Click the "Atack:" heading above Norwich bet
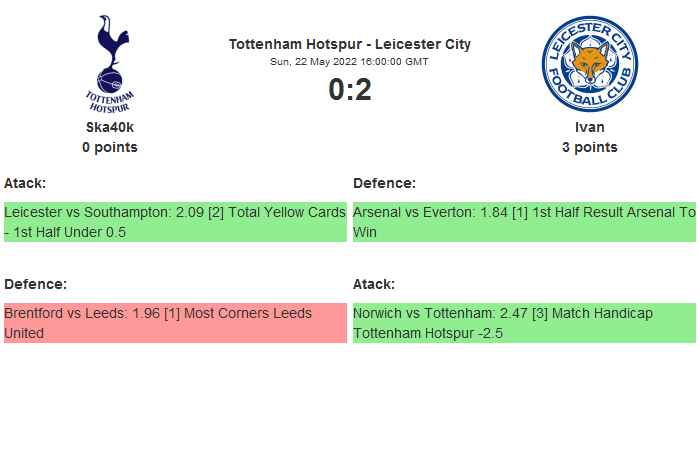Viewport: 700px width, 460px height. [x=374, y=284]
